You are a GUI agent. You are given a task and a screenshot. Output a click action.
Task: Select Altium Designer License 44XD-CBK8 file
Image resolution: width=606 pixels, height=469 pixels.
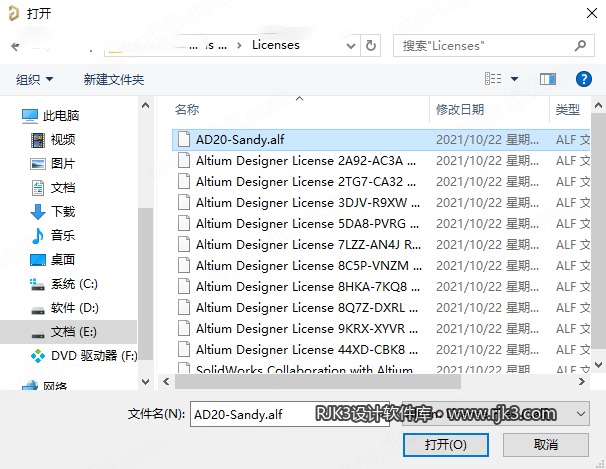[x=381, y=350]
